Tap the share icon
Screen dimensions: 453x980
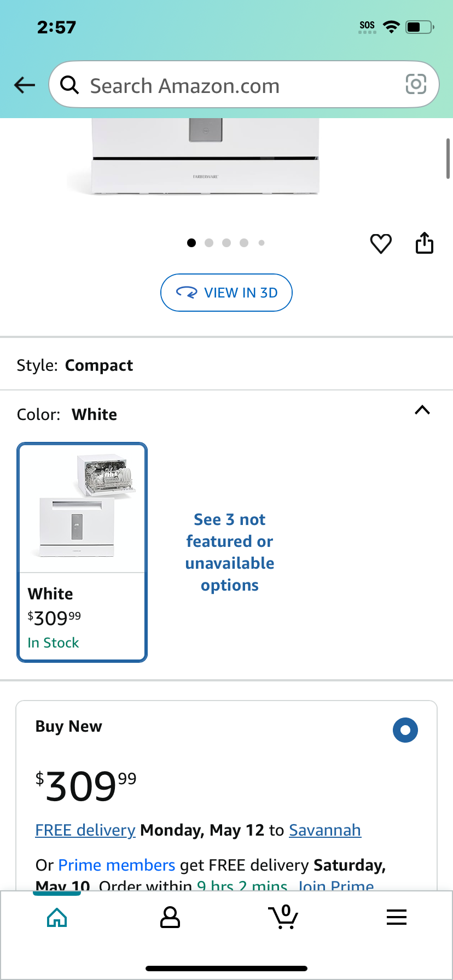tap(425, 243)
